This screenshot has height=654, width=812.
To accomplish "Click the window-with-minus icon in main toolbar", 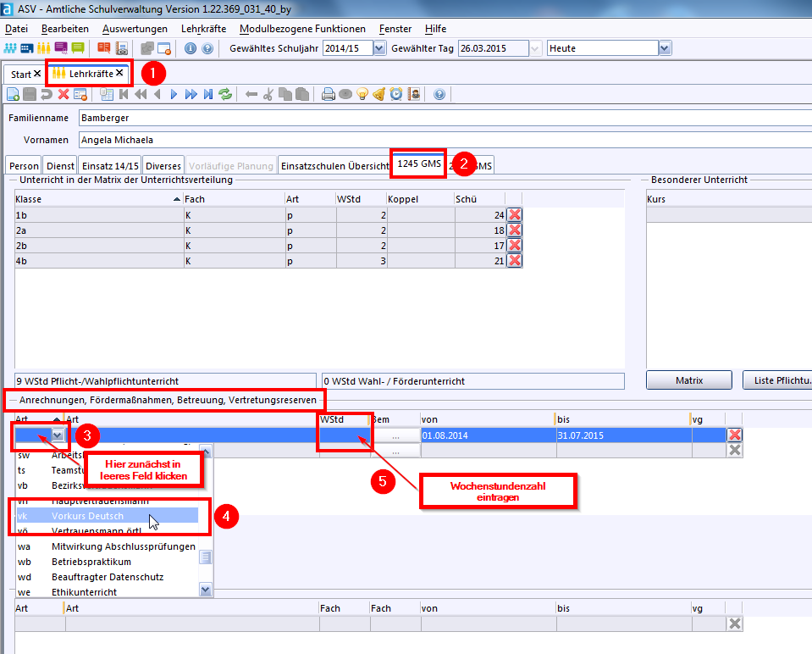I will (x=164, y=48).
